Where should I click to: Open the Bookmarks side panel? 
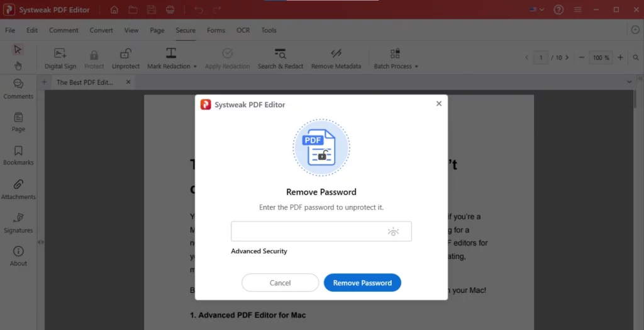click(18, 156)
